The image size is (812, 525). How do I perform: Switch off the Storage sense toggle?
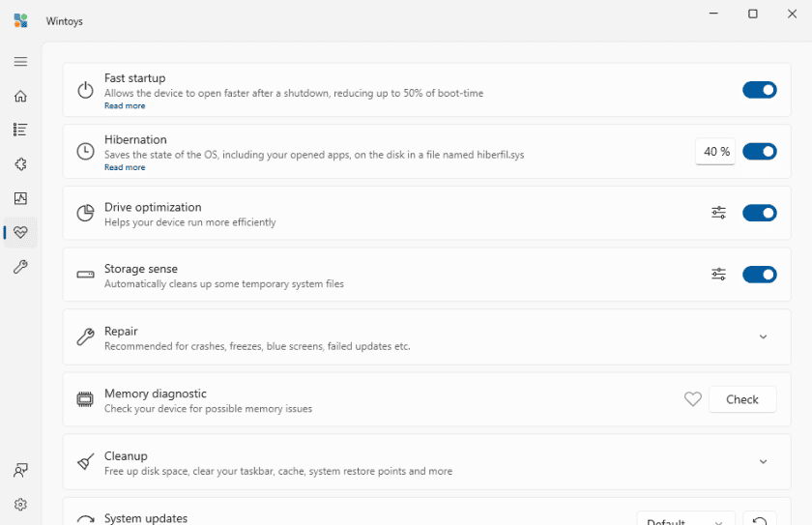pyautogui.click(x=759, y=275)
